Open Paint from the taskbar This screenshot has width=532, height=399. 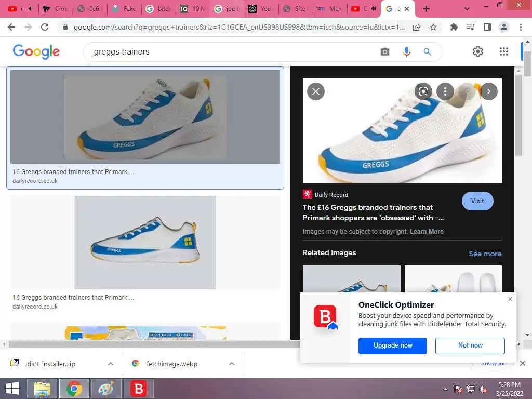pyautogui.click(x=106, y=389)
